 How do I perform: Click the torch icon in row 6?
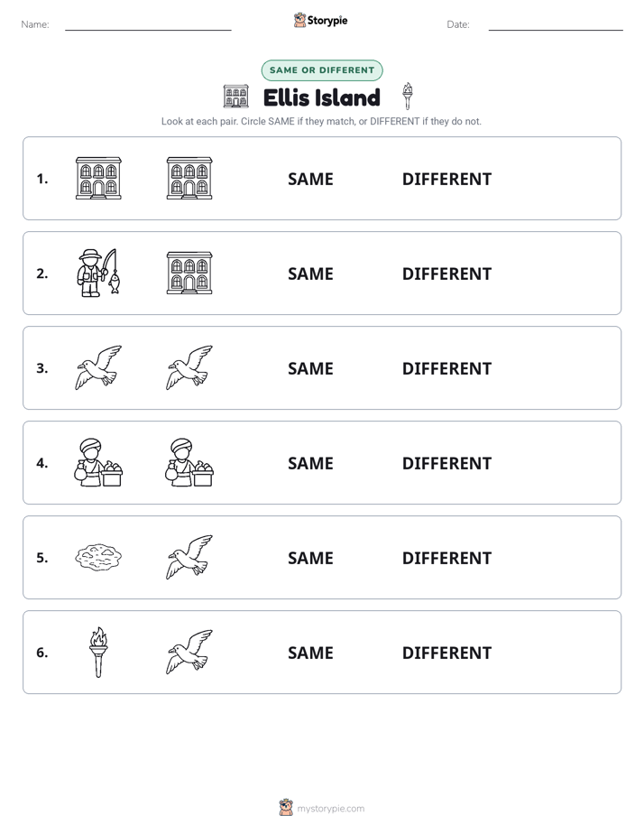[98, 652]
